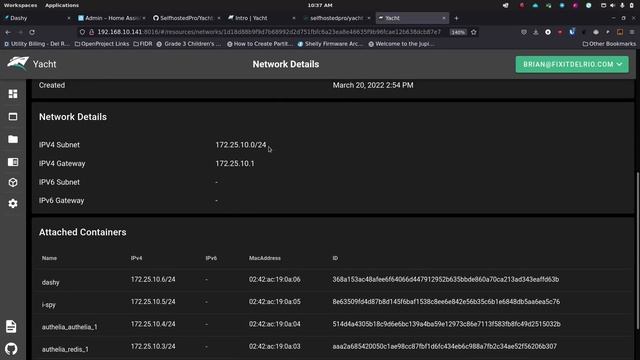Click the browser address bar URL
Image resolution: width=640 pixels, height=360 pixels.
click(x=269, y=32)
